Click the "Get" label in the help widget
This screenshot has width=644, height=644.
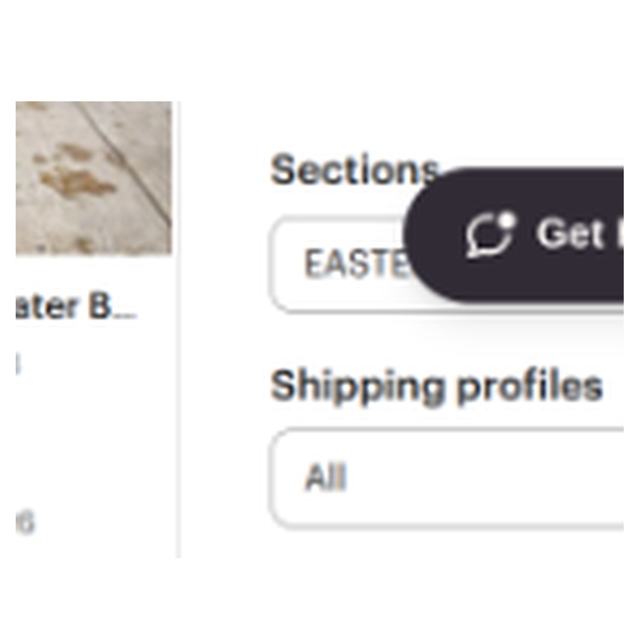pos(571,233)
